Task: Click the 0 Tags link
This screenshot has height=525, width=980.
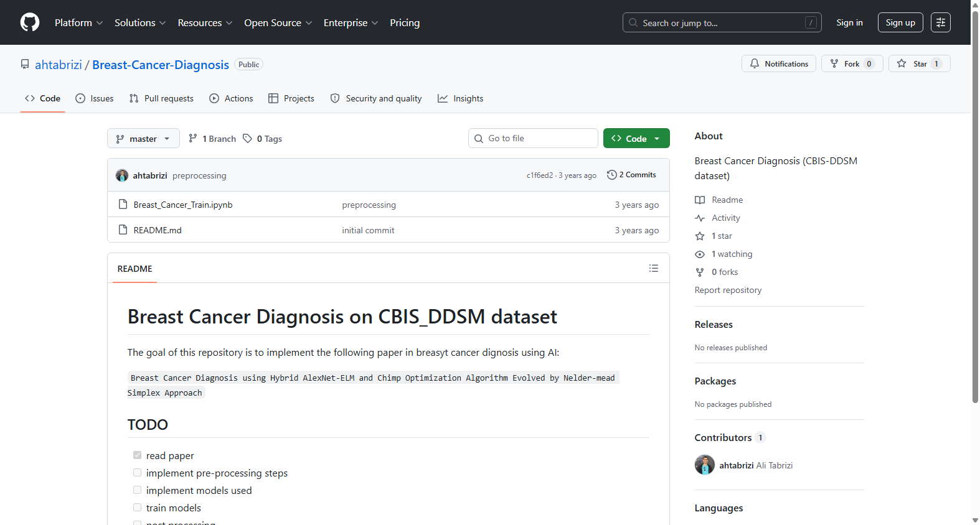Action: [262, 138]
